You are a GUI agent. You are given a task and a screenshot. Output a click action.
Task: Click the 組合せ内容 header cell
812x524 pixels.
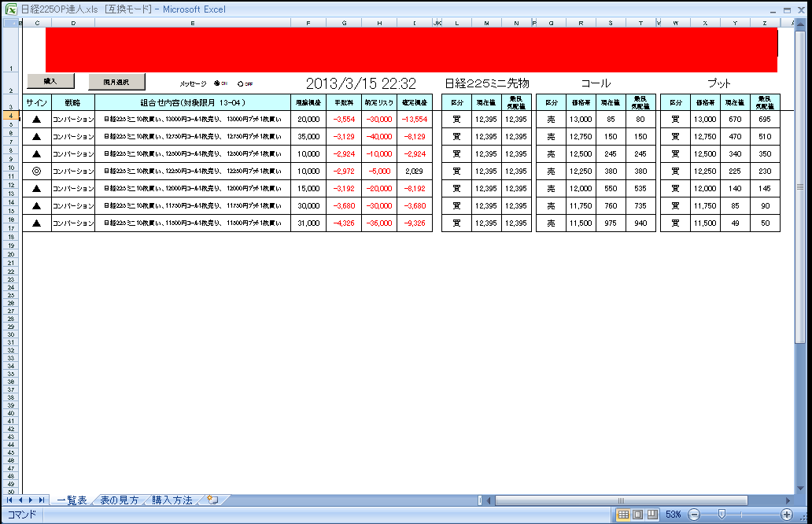pos(193,102)
